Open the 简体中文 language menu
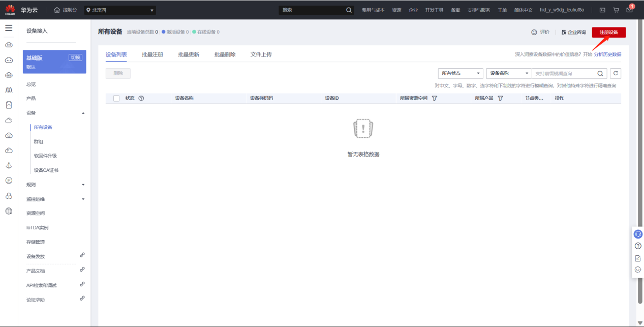This screenshot has width=644, height=327. tap(523, 10)
